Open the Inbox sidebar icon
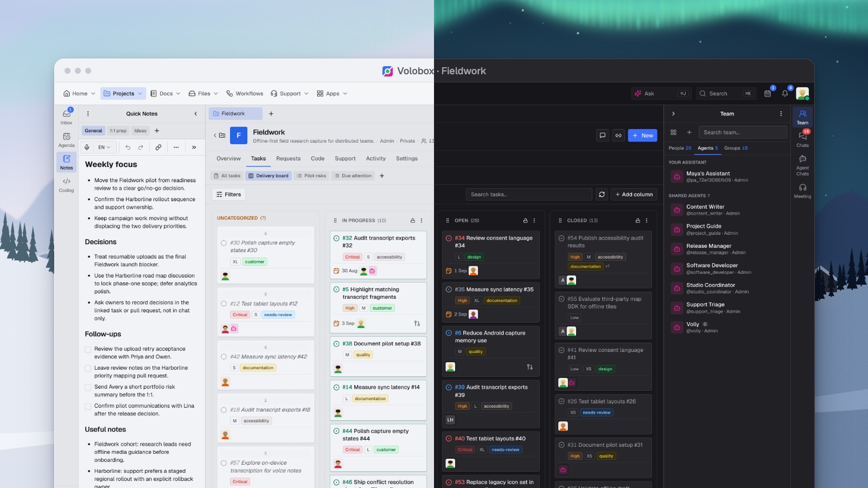 66,116
